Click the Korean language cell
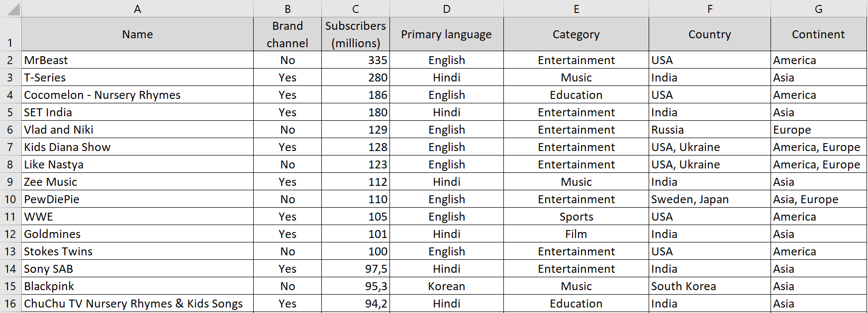Image resolution: width=868 pixels, height=313 pixels. tap(446, 286)
